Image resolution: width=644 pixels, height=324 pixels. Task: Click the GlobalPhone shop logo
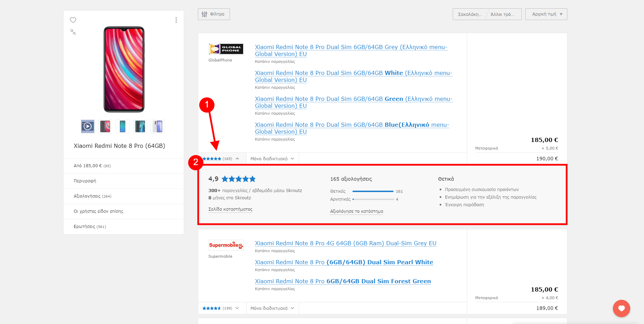coord(226,49)
